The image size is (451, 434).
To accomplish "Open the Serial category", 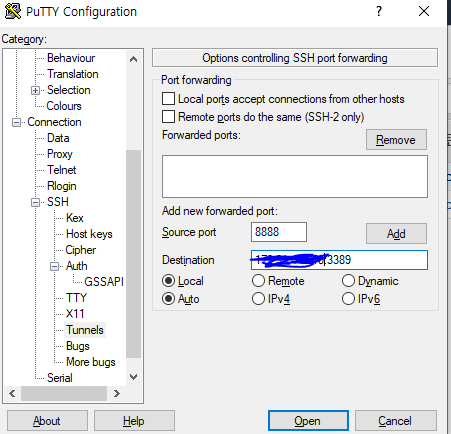I will pos(60,378).
